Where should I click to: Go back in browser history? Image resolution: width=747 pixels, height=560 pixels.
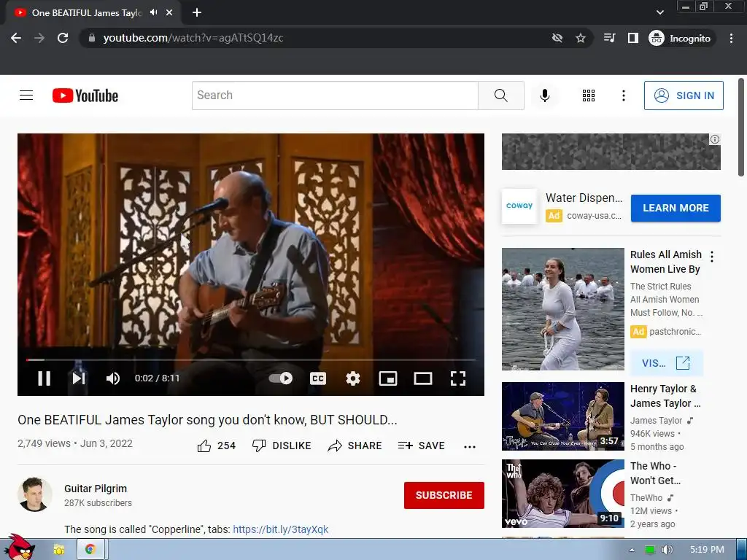coord(16,38)
